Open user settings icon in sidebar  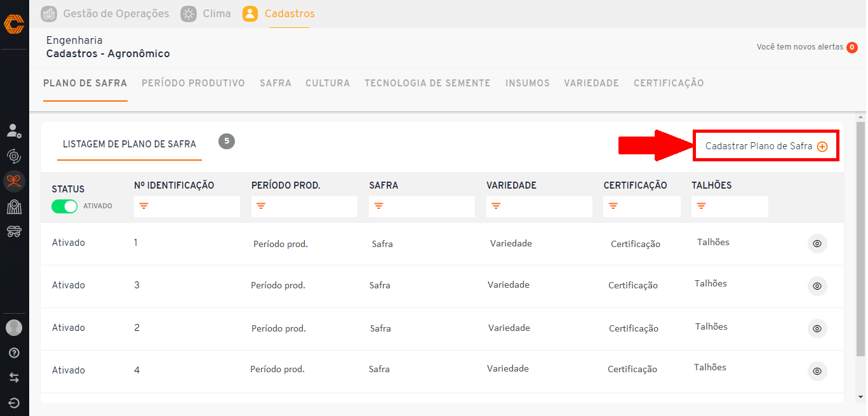tap(14, 131)
